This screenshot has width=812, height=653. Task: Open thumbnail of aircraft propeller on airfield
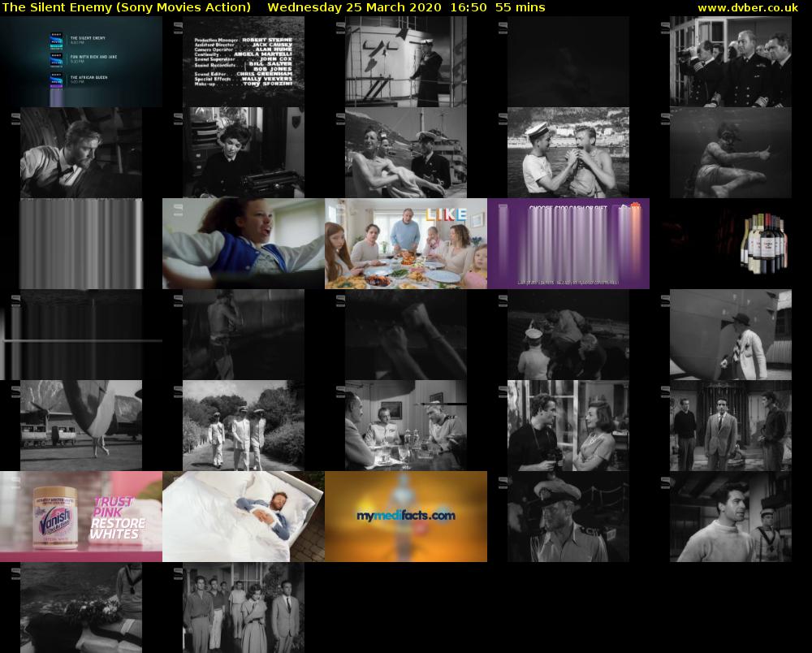pyautogui.click(x=81, y=426)
